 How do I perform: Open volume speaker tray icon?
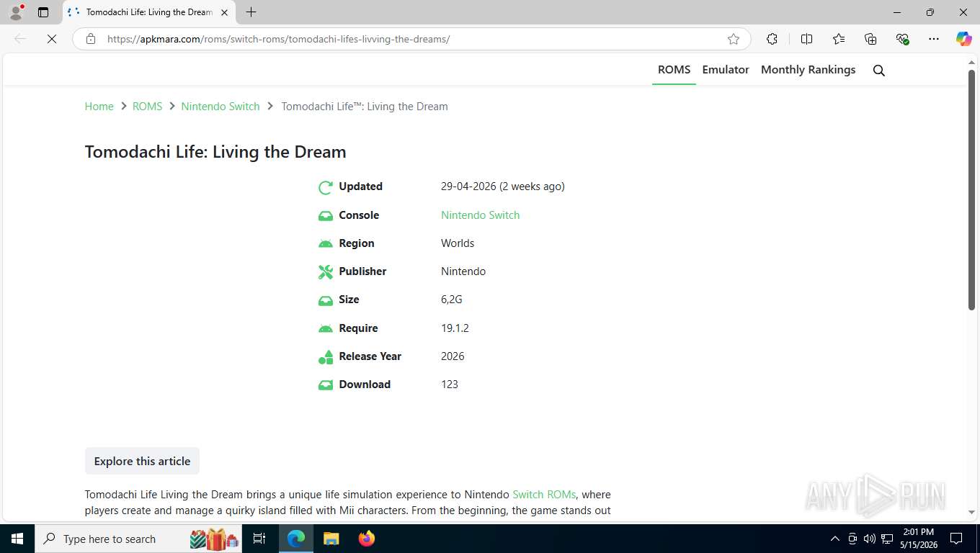pos(870,539)
